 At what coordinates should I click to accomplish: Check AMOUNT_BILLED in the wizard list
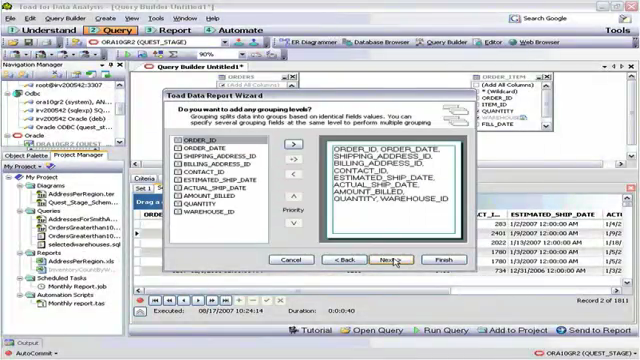178,196
